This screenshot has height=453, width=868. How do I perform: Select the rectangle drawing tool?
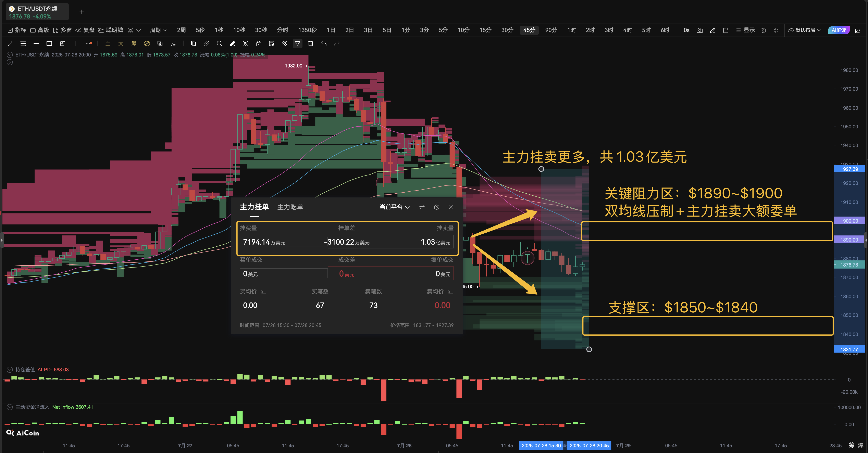click(49, 43)
